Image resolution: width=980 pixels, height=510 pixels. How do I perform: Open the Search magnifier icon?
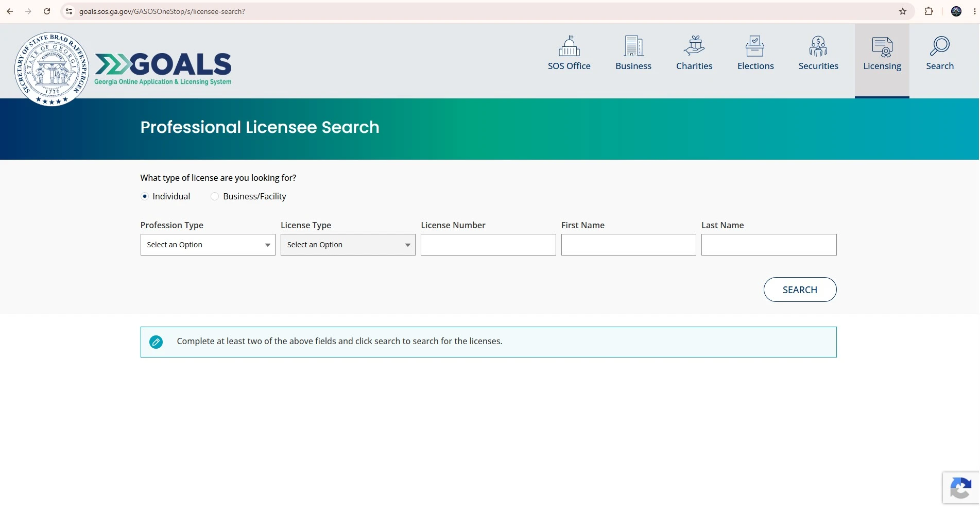coord(940,46)
